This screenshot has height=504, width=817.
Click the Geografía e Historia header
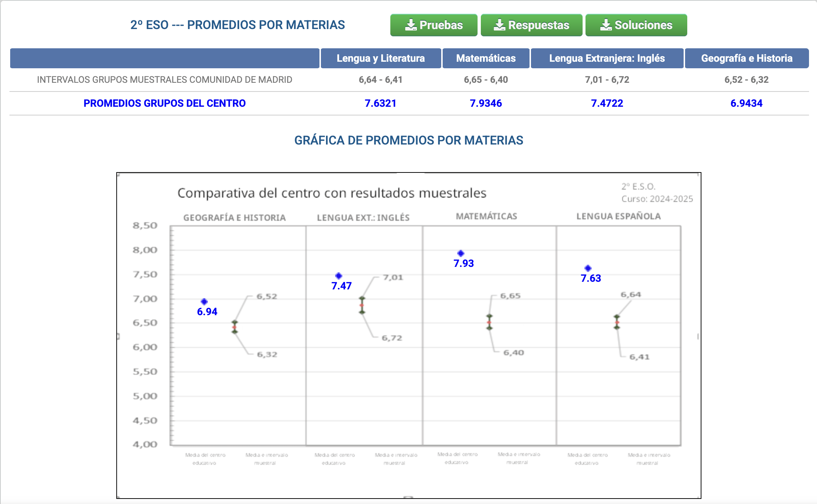click(746, 58)
